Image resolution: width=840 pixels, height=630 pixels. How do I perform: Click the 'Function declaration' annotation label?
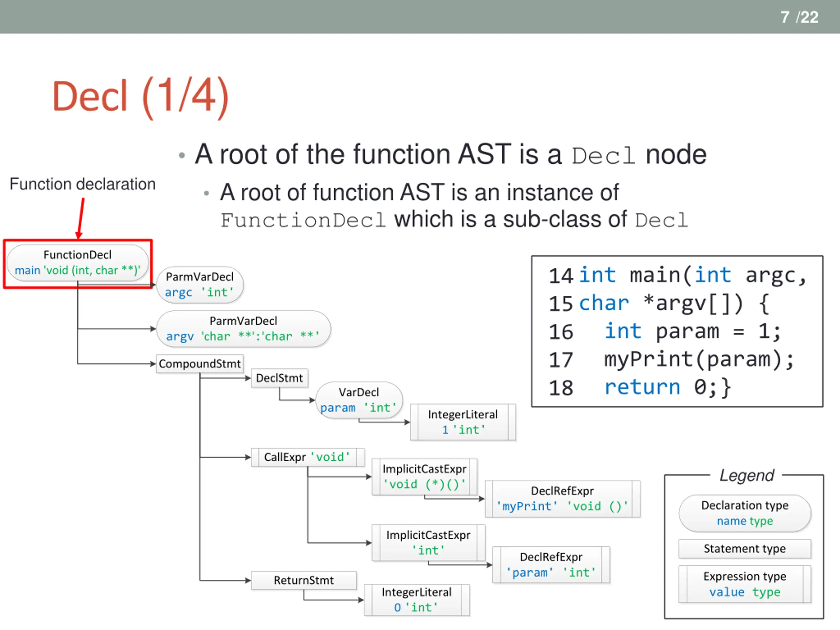[x=82, y=184]
